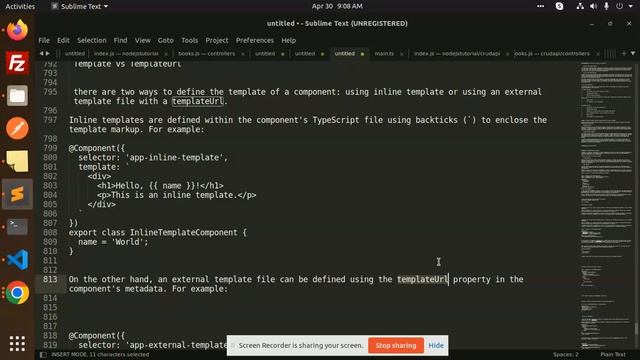The image size is (640, 360).
Task: Click the three-dots tray overflow icon
Action: (x=540, y=6)
